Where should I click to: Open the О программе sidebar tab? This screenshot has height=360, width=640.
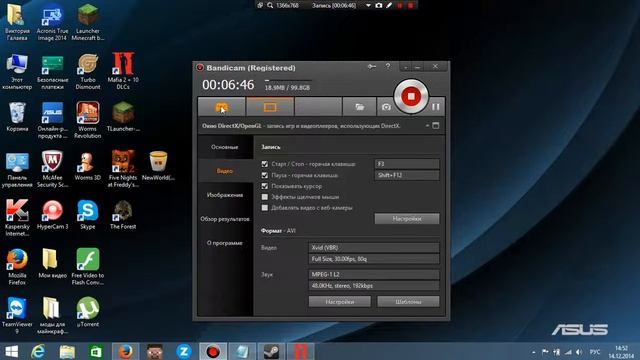(x=224, y=243)
